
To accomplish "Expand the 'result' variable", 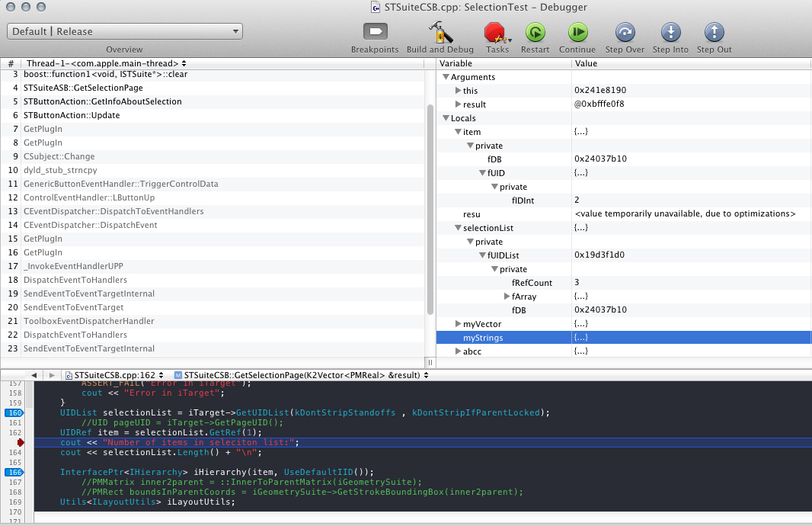I will pyautogui.click(x=458, y=104).
